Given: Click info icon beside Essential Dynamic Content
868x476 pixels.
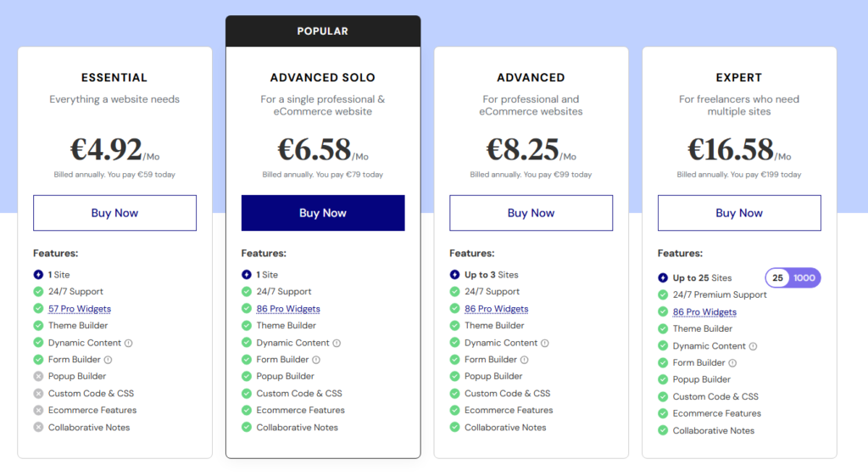Looking at the screenshot, I should coord(129,343).
